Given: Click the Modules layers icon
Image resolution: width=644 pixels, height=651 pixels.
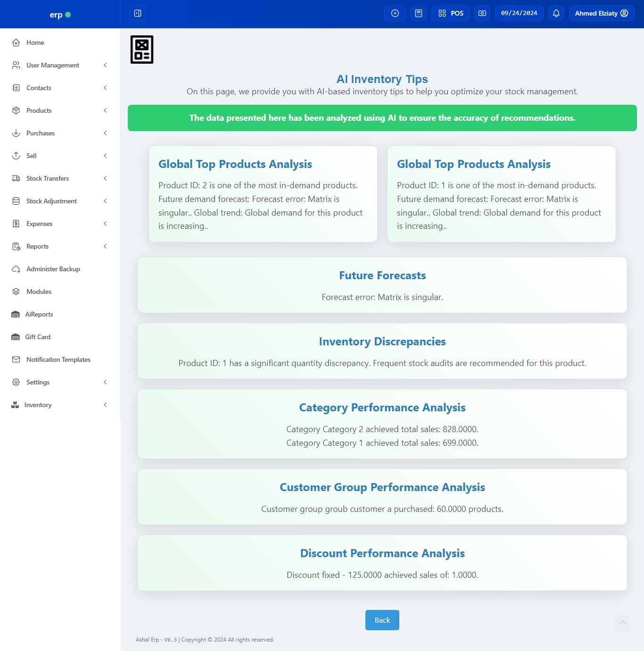Looking at the screenshot, I should pos(16,292).
